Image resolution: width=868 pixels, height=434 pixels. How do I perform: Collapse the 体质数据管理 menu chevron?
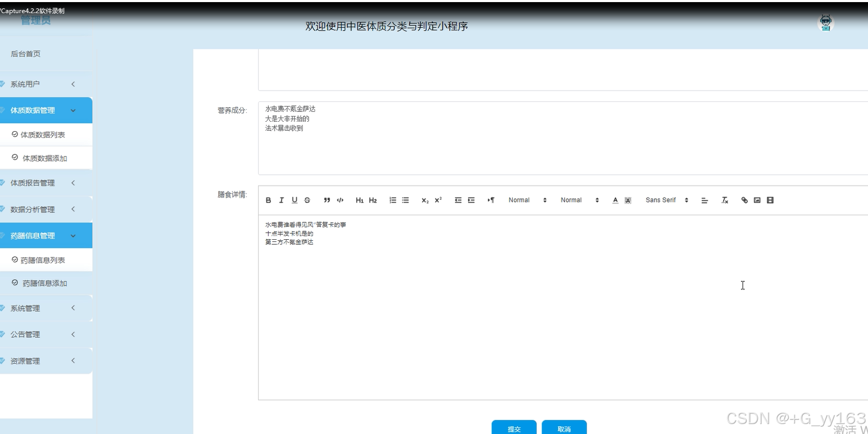pyautogui.click(x=73, y=110)
